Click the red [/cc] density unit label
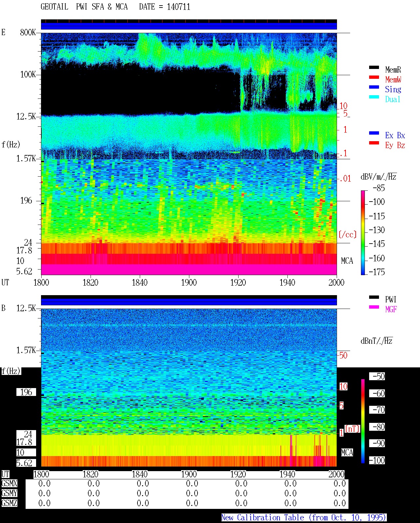This screenshot has width=420, height=523. [347, 234]
